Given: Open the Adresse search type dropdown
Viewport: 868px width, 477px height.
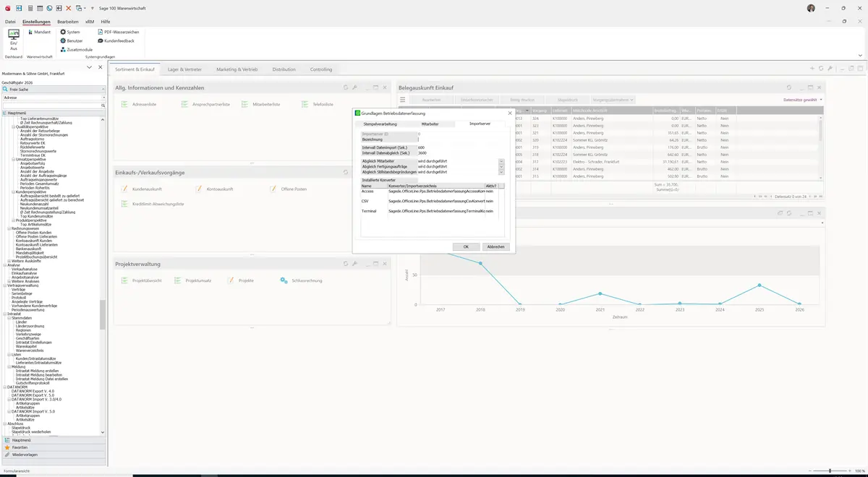Looking at the screenshot, I should 103,97.
